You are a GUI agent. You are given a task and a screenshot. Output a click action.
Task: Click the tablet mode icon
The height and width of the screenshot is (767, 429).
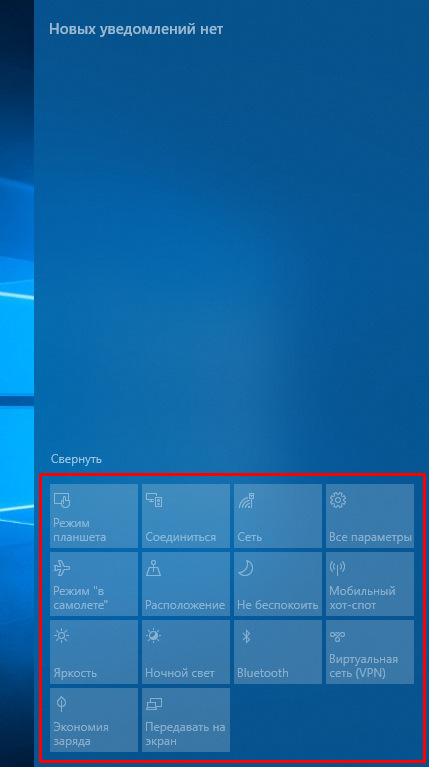[62, 500]
